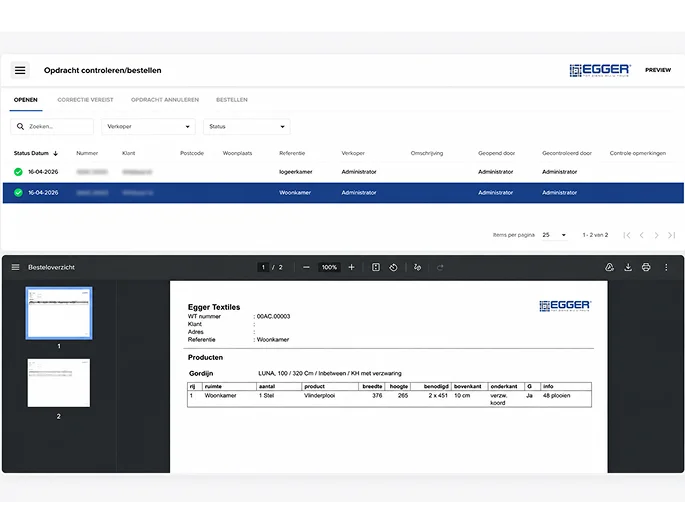Click the EGGER logo in header
The height and width of the screenshot is (514, 686).
coord(600,70)
